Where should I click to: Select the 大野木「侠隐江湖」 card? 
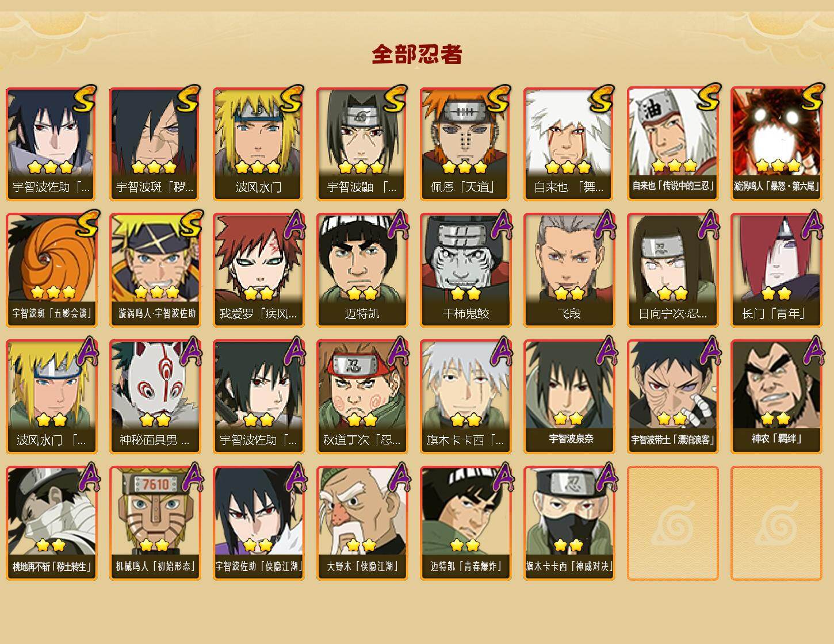click(362, 523)
